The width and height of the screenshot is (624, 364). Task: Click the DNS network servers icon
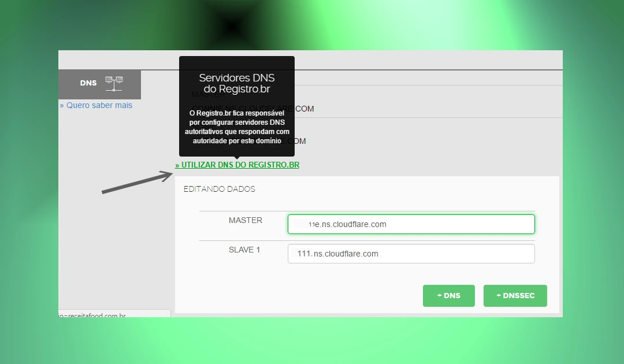[x=114, y=84]
